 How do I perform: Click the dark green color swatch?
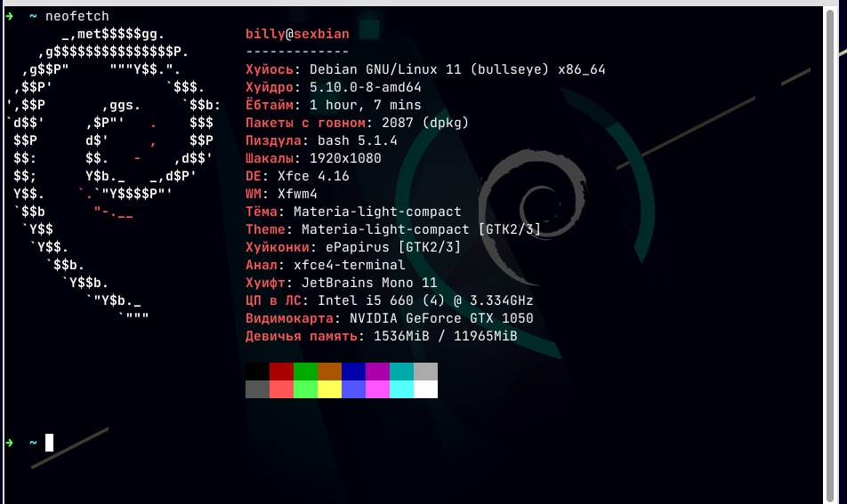[305, 372]
